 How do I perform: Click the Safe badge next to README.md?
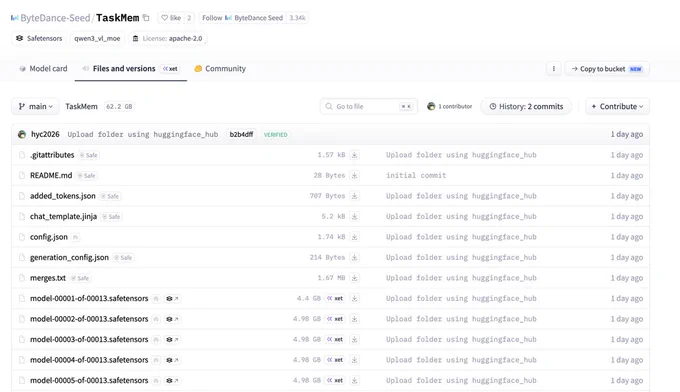87,175
